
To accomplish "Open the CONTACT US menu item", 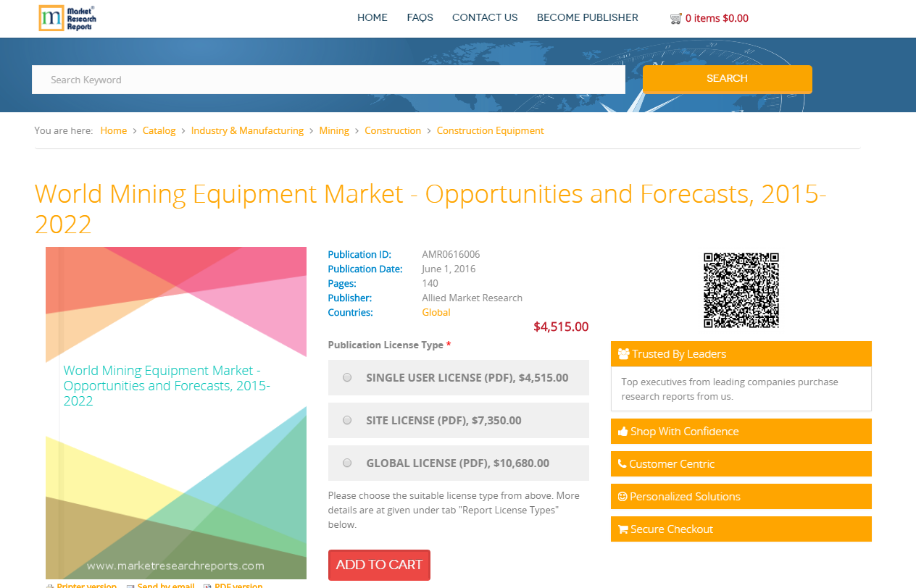I will pos(485,18).
